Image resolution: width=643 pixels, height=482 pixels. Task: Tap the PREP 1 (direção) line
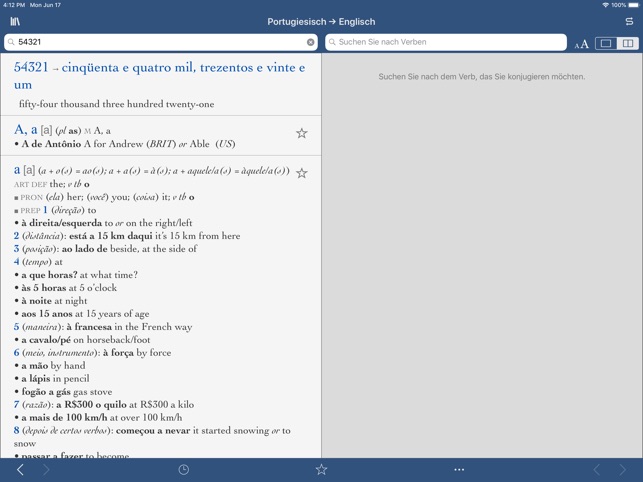55,210
